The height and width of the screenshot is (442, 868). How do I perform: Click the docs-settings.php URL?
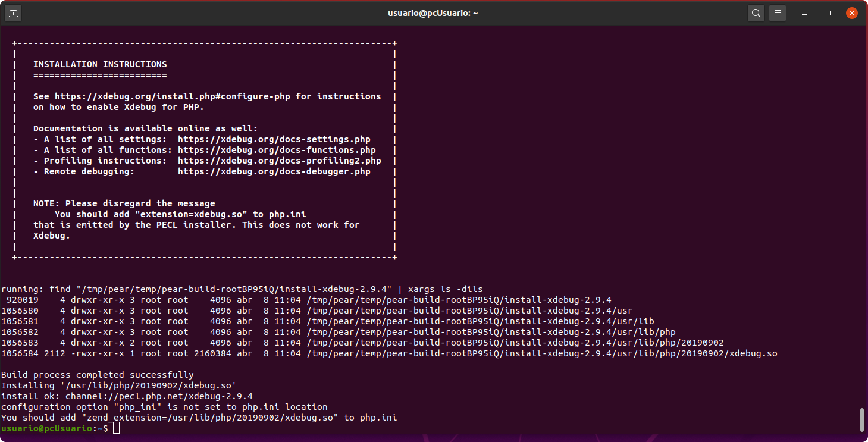tap(274, 139)
